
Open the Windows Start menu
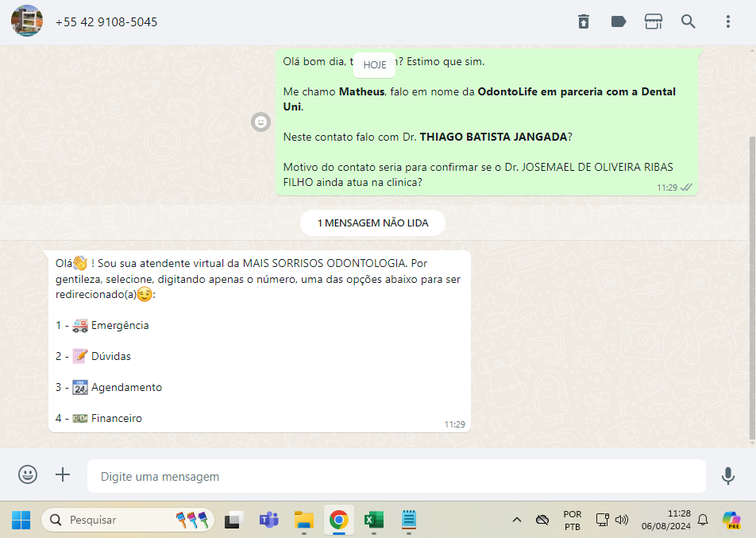pyautogui.click(x=21, y=520)
